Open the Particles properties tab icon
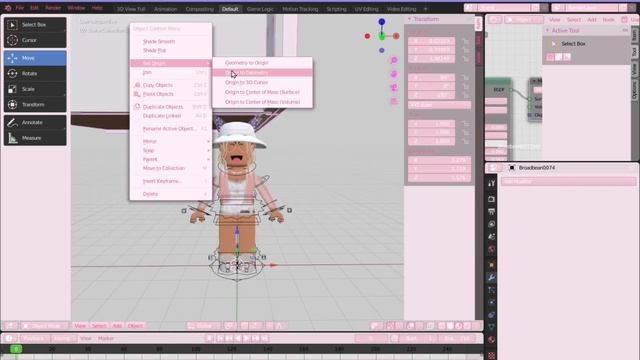This screenshot has height=360, width=640. pyautogui.click(x=491, y=290)
